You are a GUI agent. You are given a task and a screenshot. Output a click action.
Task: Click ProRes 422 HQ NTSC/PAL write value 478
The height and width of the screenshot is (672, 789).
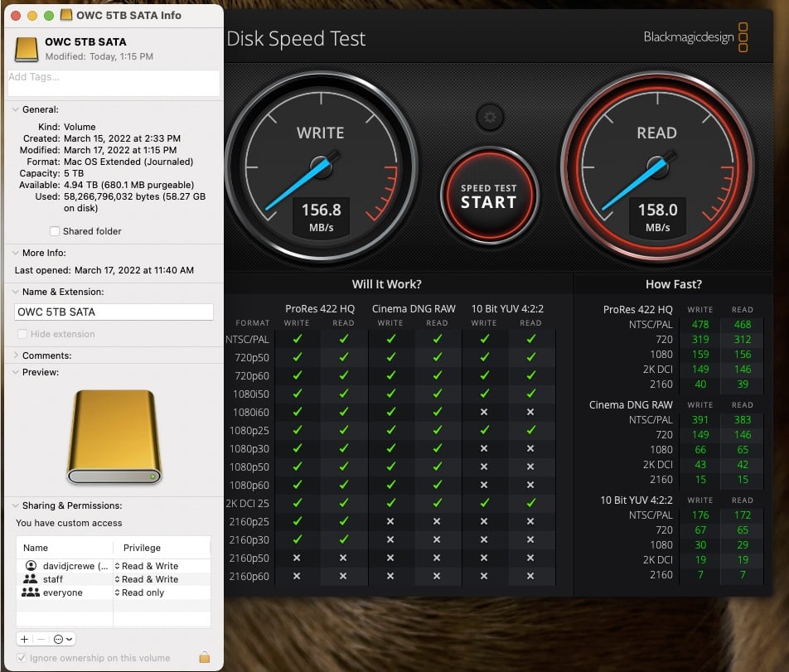700,325
